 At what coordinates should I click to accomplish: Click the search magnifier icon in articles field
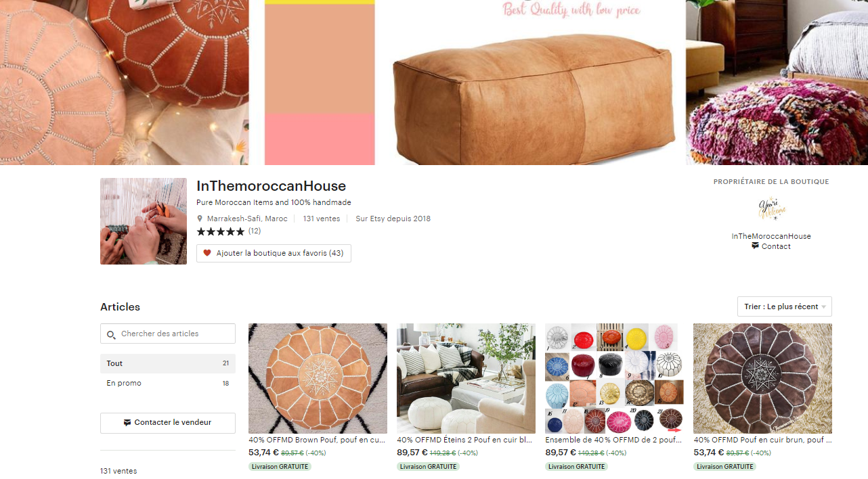112,334
